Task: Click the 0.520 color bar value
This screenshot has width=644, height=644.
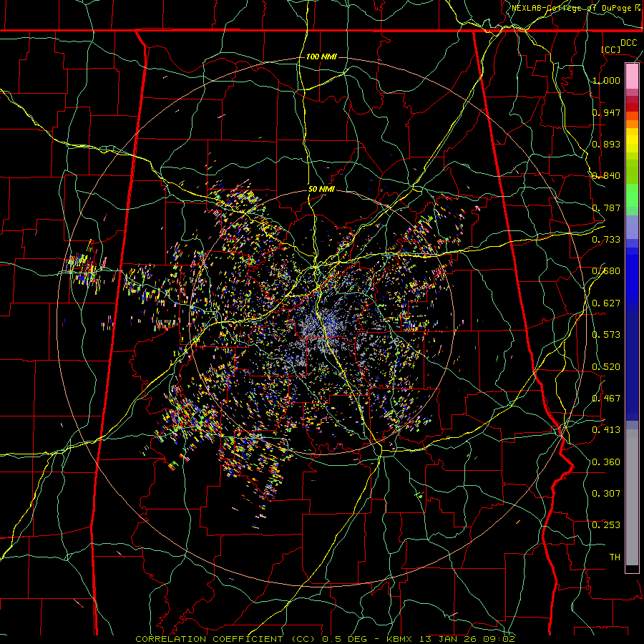Action: [606, 367]
